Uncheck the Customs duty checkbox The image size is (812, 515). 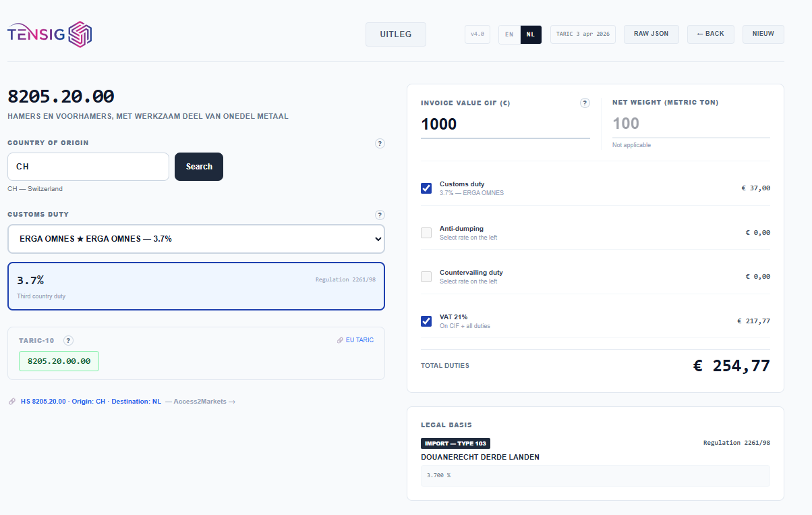(426, 188)
